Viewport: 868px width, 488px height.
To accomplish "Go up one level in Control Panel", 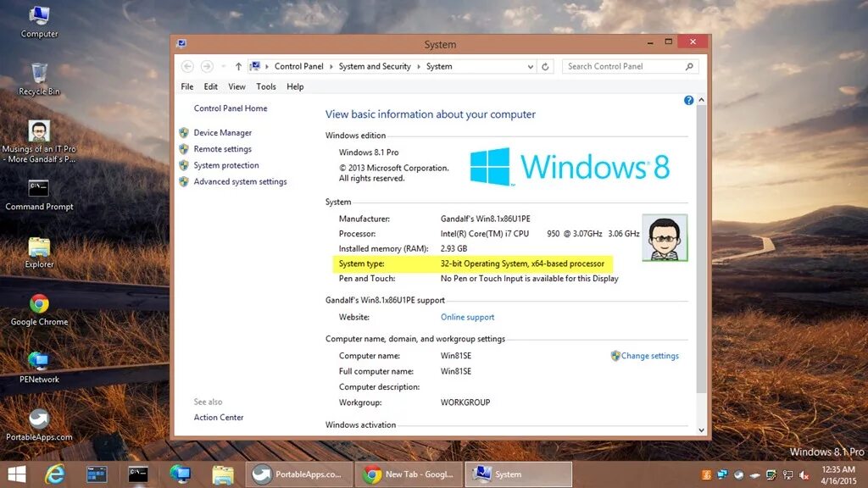I will [x=238, y=66].
